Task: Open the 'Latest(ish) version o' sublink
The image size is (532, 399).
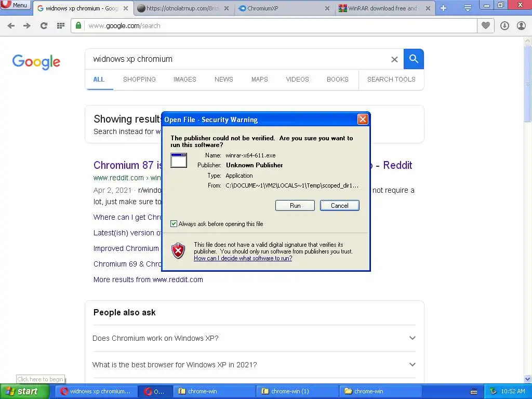Action: click(127, 233)
